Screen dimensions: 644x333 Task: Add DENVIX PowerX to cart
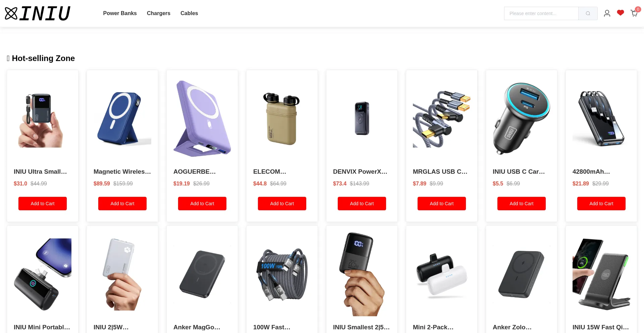click(362, 204)
